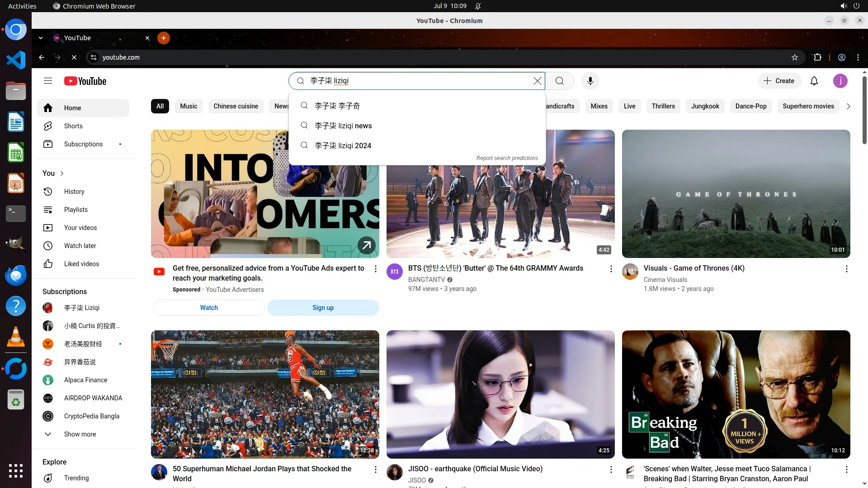Open the VLC media player dock icon
The image size is (868, 488).
coord(16,337)
